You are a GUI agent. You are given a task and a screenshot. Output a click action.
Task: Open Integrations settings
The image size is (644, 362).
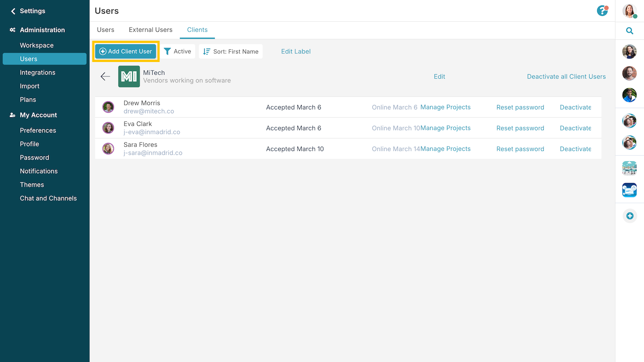38,72
